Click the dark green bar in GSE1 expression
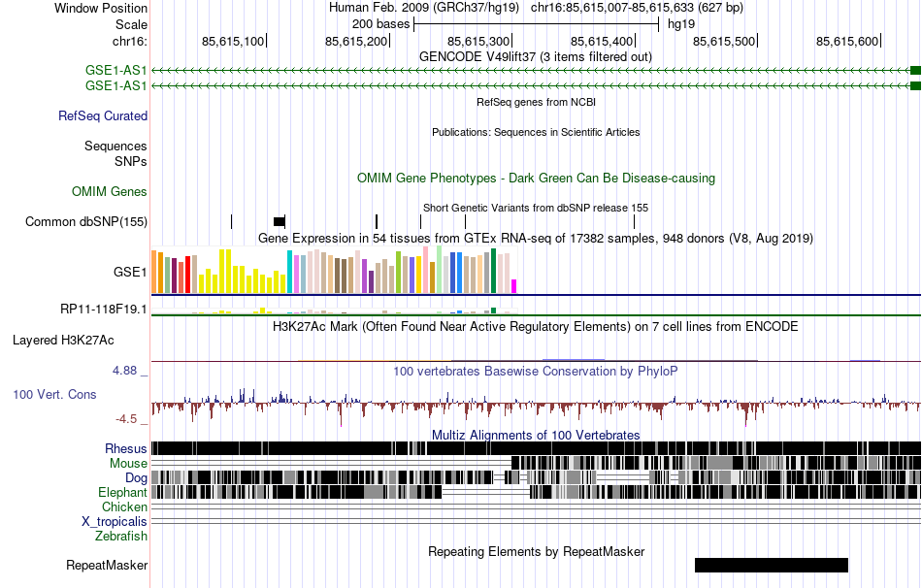The width and height of the screenshot is (922, 588). click(x=493, y=271)
